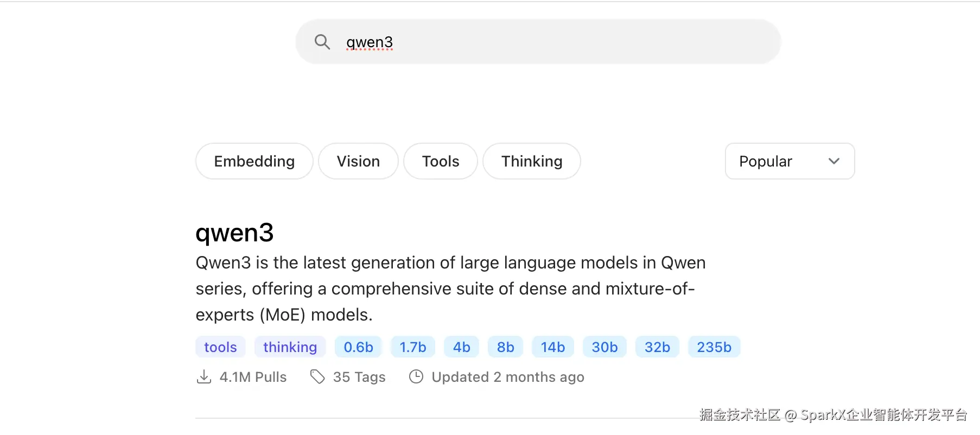Pick the 8b size tag
980x435 pixels.
click(x=505, y=347)
